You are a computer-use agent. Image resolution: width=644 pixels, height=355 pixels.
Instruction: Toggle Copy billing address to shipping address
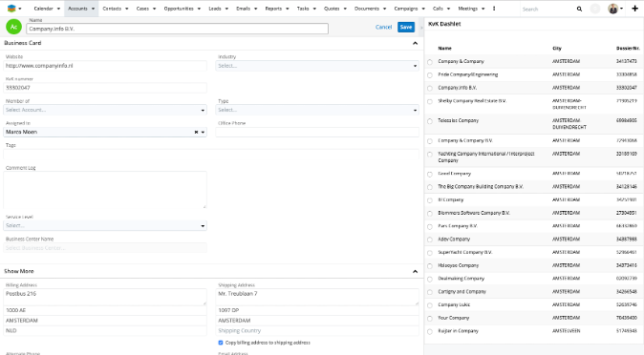(221, 343)
